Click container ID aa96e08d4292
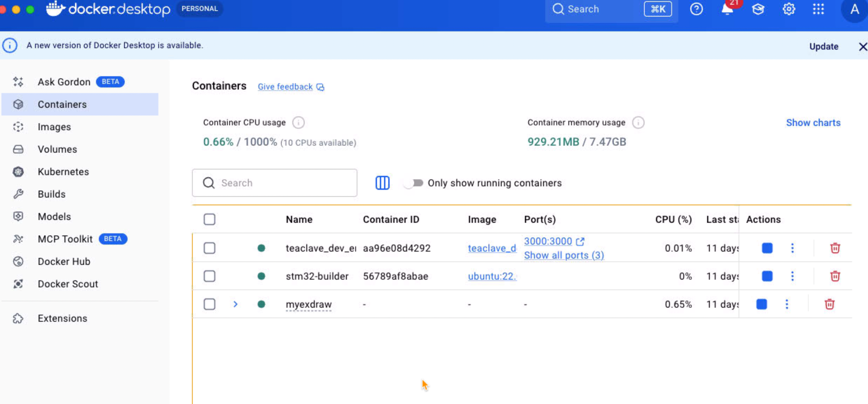The width and height of the screenshot is (868, 404). (397, 248)
